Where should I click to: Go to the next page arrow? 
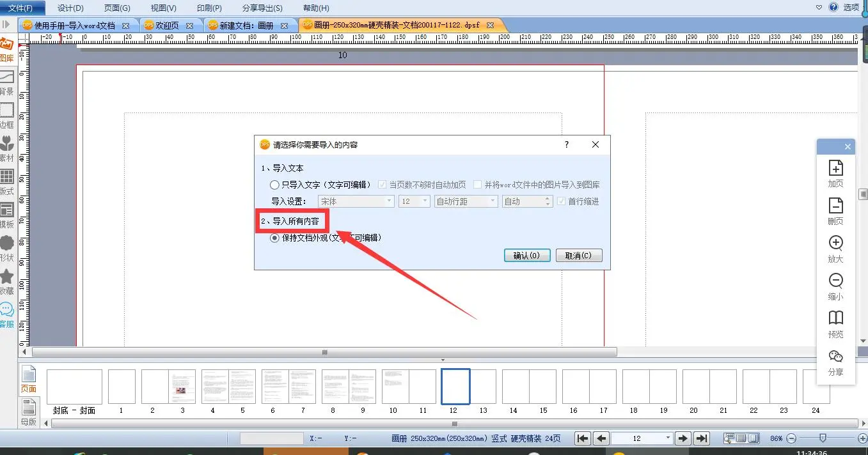[x=683, y=438]
